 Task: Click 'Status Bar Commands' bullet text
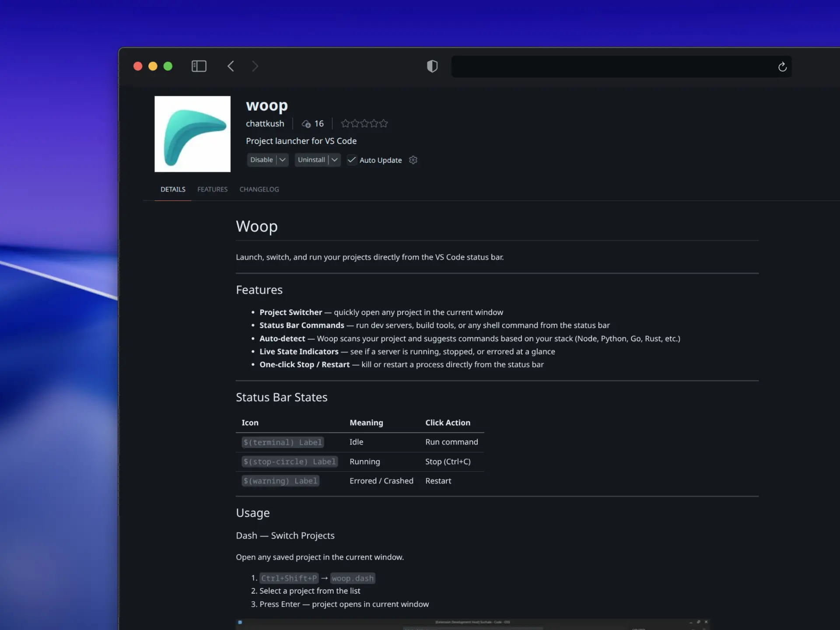pos(302,325)
